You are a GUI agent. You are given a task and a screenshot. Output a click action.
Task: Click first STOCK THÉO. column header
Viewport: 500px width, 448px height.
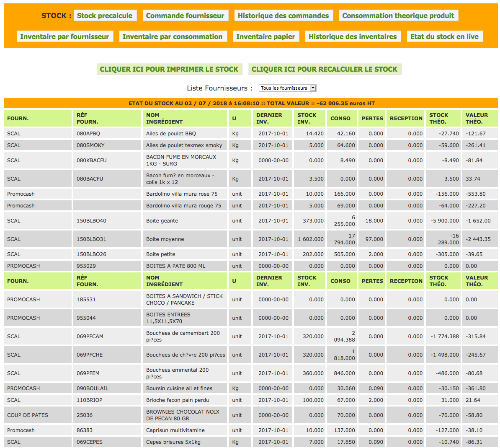pos(443,118)
